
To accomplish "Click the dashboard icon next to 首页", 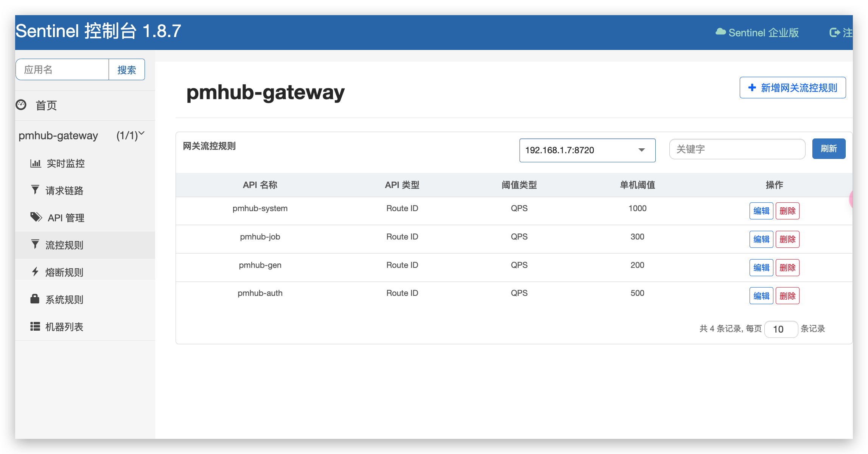I will 21,105.
